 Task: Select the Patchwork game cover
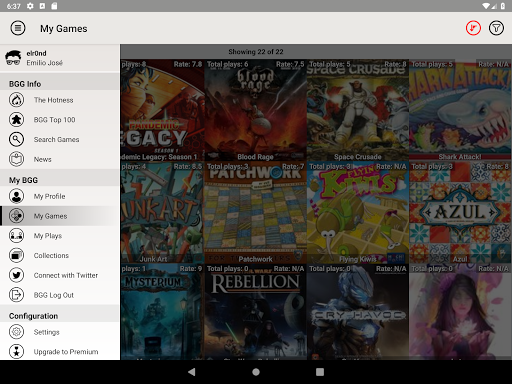(255, 213)
